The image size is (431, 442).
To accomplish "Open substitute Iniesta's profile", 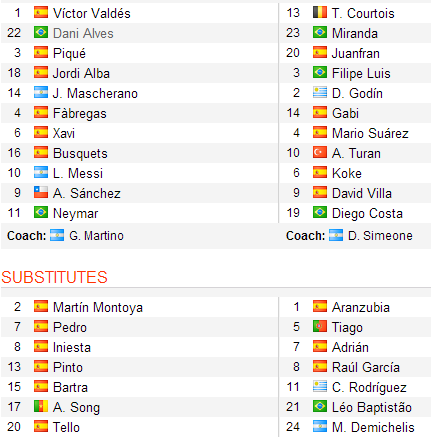I will pyautogui.click(x=72, y=347).
